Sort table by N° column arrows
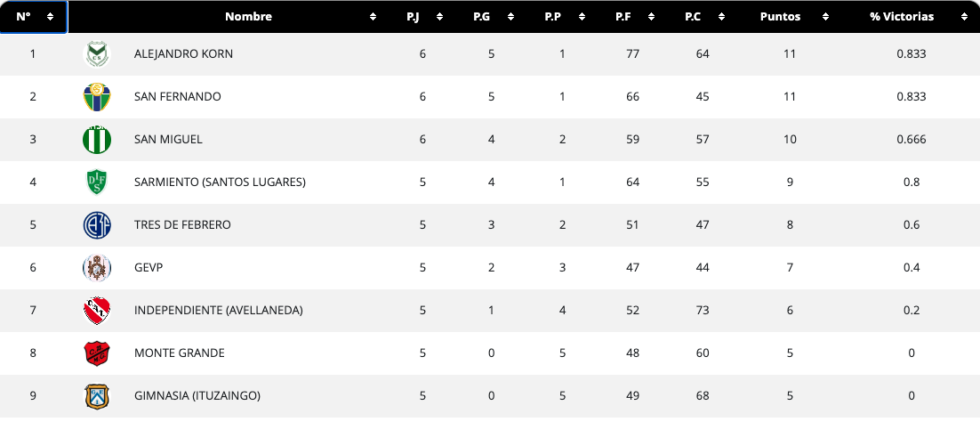 tap(50, 17)
